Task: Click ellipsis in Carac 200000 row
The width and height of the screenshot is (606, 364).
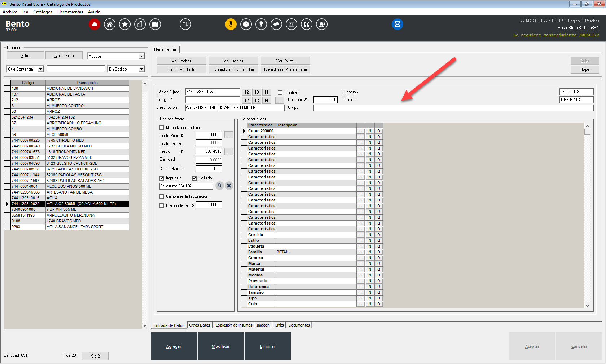Action: [361, 131]
